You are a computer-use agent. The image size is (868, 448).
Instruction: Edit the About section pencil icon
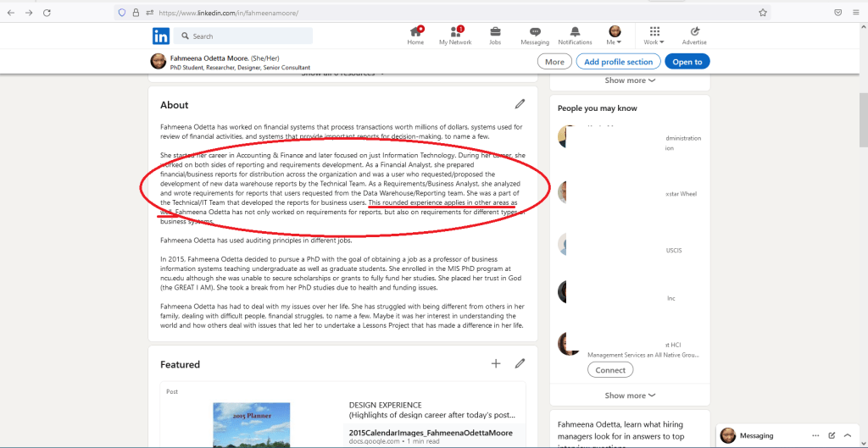(520, 104)
